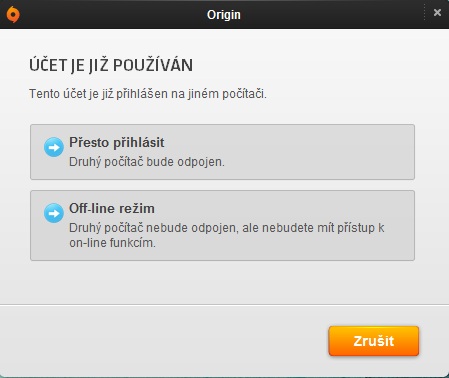Choose the Přesto přihlásit option
The image size is (449, 378).
[222, 152]
